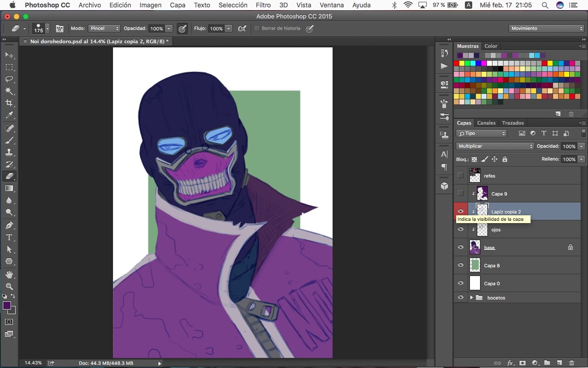Open the Ventana menu
This screenshot has height=368, width=588.
pyautogui.click(x=332, y=5)
